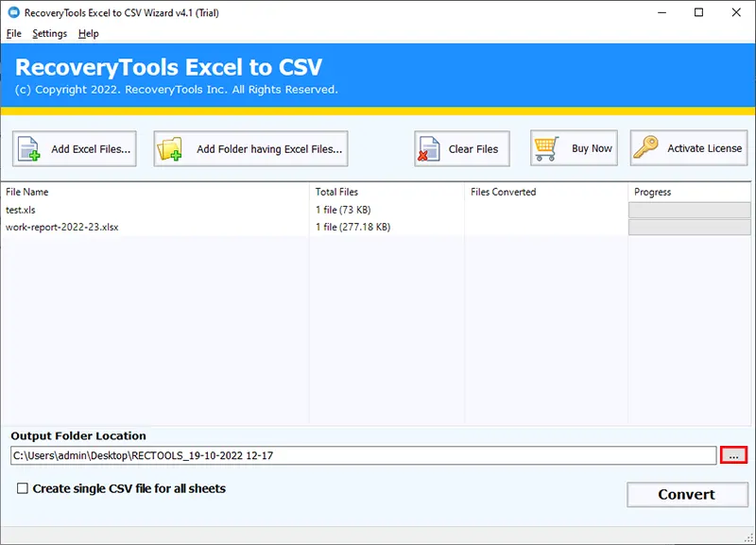
Task: Open the Help menu
Action: click(x=88, y=33)
